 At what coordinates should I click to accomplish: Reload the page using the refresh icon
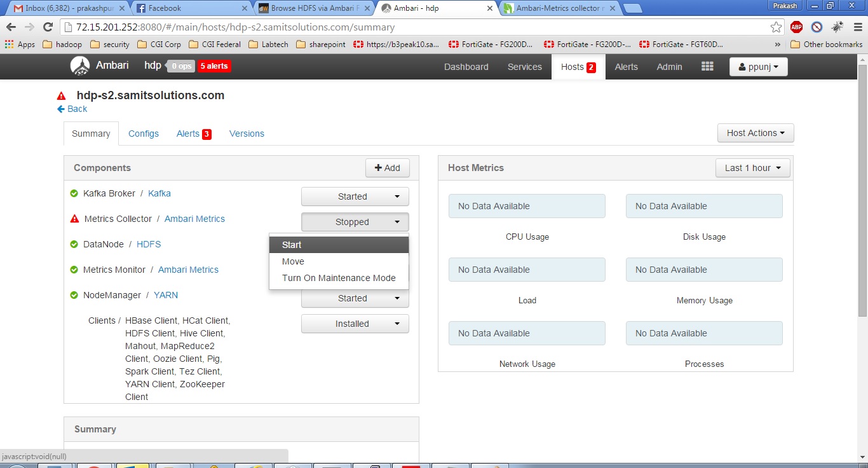48,28
